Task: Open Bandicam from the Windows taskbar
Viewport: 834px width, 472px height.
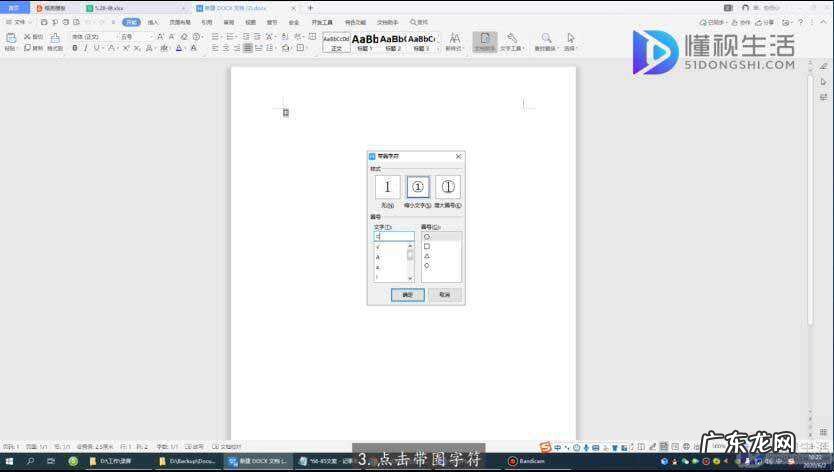Action: coord(527,461)
